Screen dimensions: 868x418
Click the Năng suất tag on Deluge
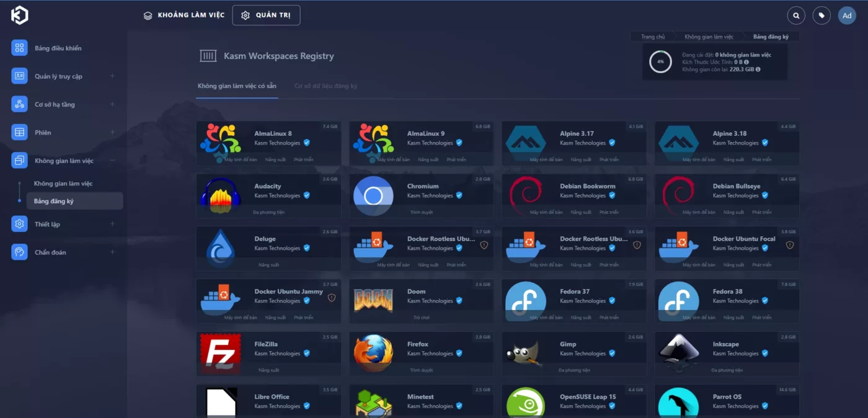[x=269, y=265]
